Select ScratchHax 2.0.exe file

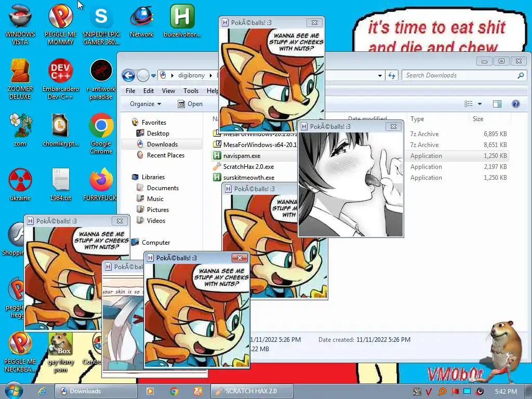248,167
